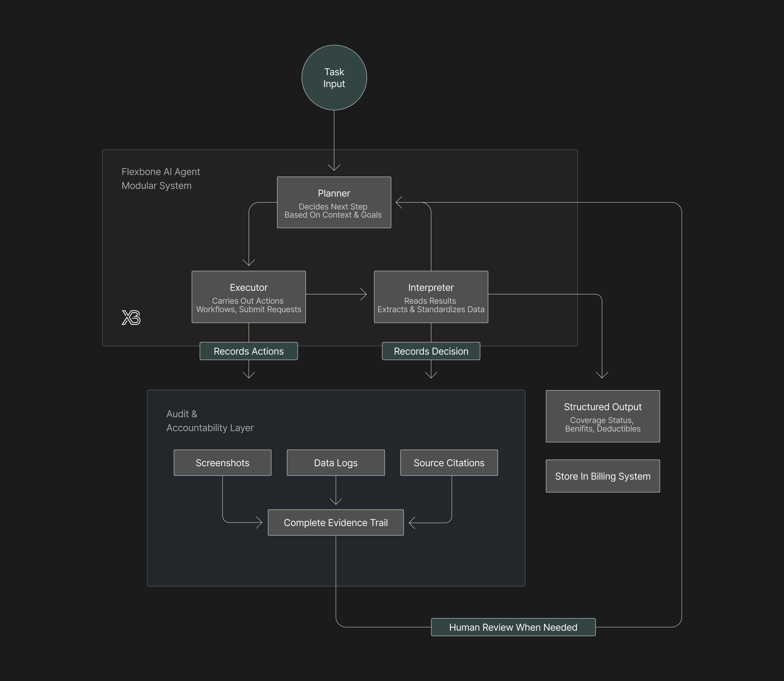This screenshot has width=784, height=681.
Task: Click the Complete Evidence Trail box
Action: 335,523
